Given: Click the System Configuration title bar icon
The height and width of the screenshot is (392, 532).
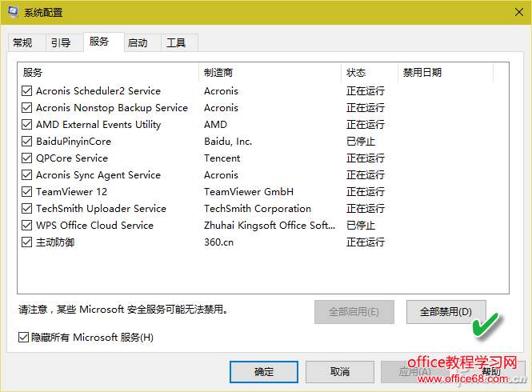Looking at the screenshot, I should click(x=14, y=12).
